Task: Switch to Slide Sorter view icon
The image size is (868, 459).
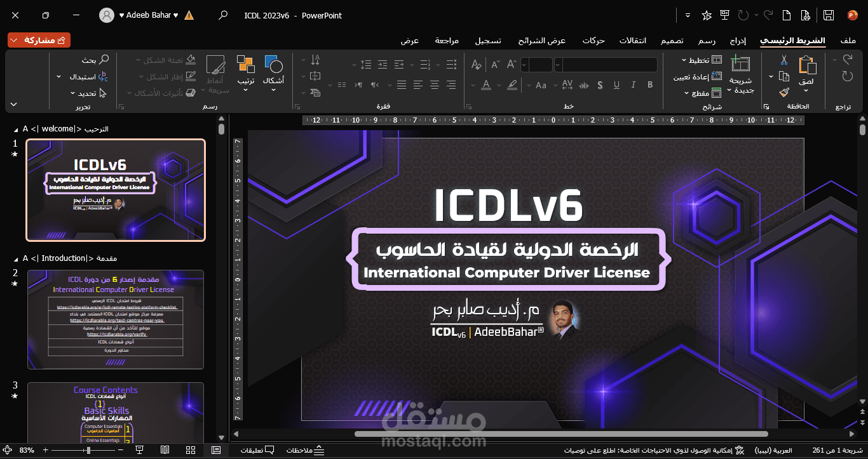Action: (x=191, y=450)
